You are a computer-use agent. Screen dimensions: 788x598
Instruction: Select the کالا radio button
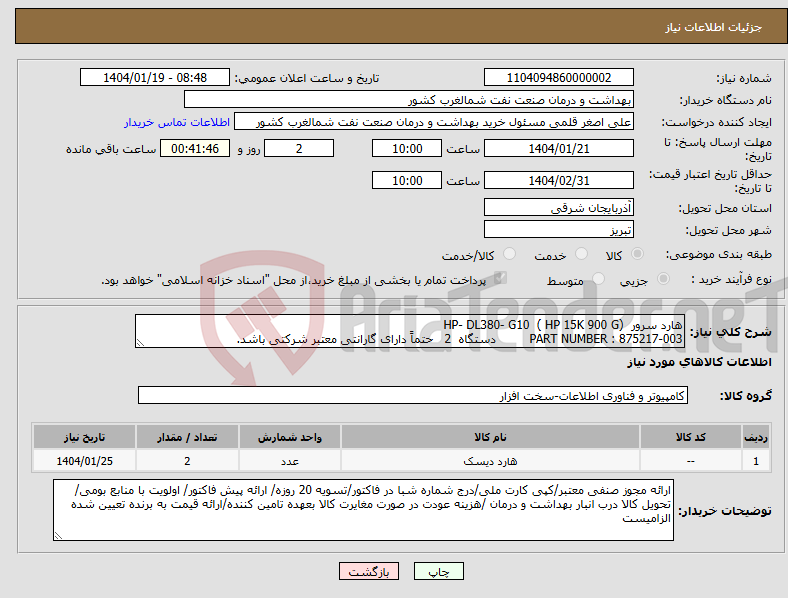(x=637, y=254)
